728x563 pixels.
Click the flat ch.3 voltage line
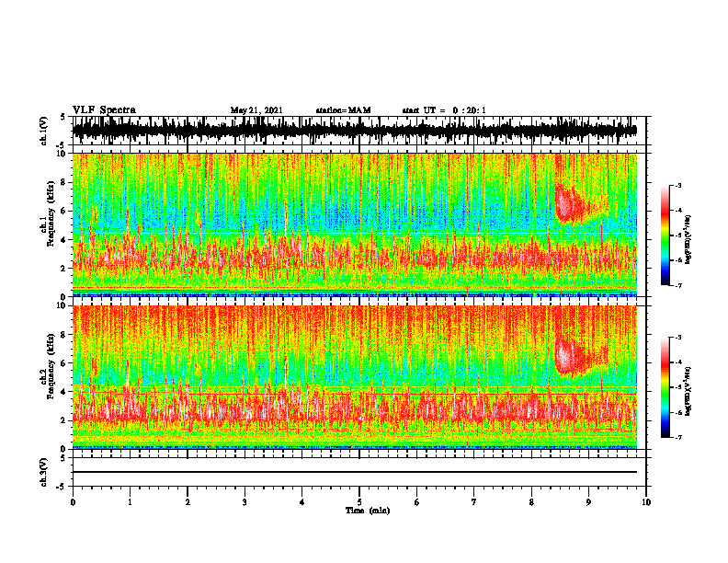pyautogui.click(x=354, y=472)
